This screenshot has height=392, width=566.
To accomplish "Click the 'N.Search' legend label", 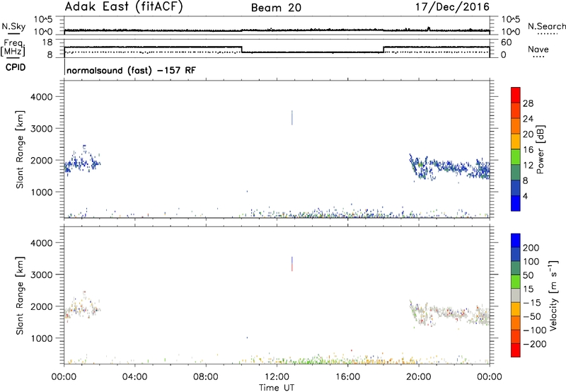I will pyautogui.click(x=546, y=26).
